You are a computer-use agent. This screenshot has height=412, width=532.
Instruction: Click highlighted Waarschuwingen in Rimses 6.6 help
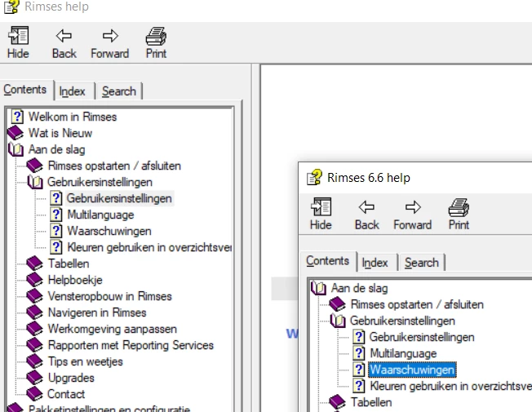412,370
